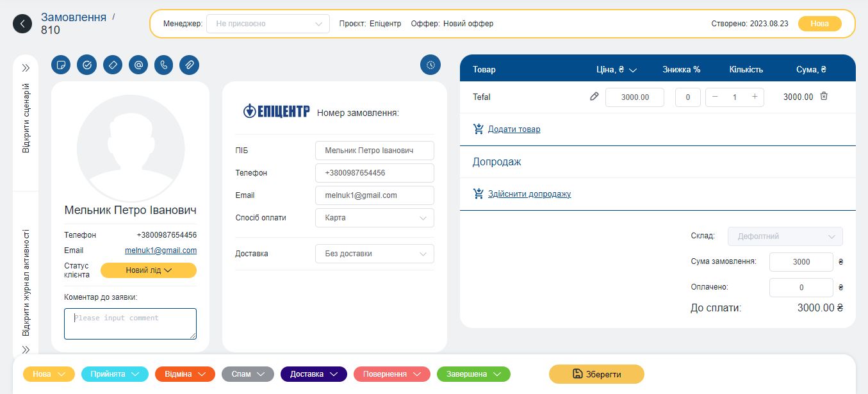Click the Сума, ₴ column header

pos(811,70)
